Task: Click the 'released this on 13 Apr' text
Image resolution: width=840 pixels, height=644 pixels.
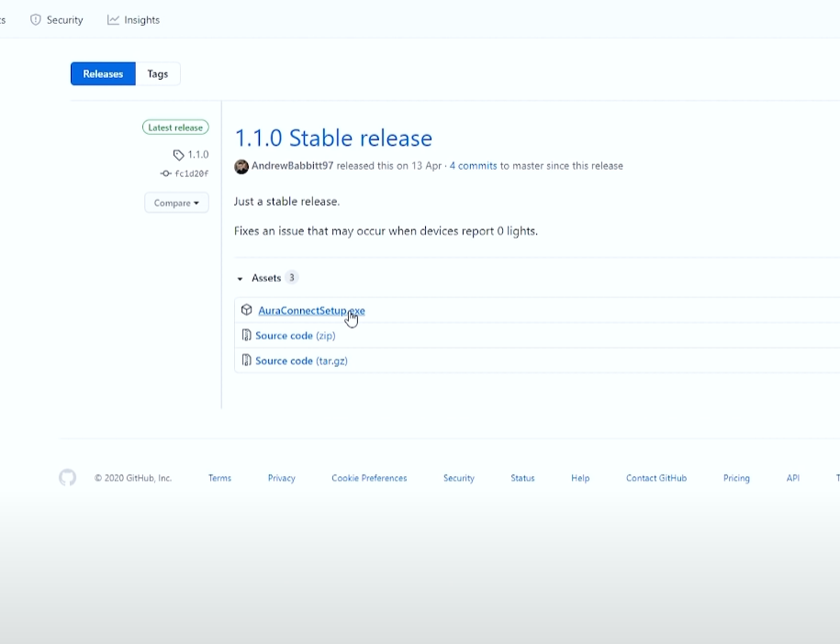Action: (389, 166)
